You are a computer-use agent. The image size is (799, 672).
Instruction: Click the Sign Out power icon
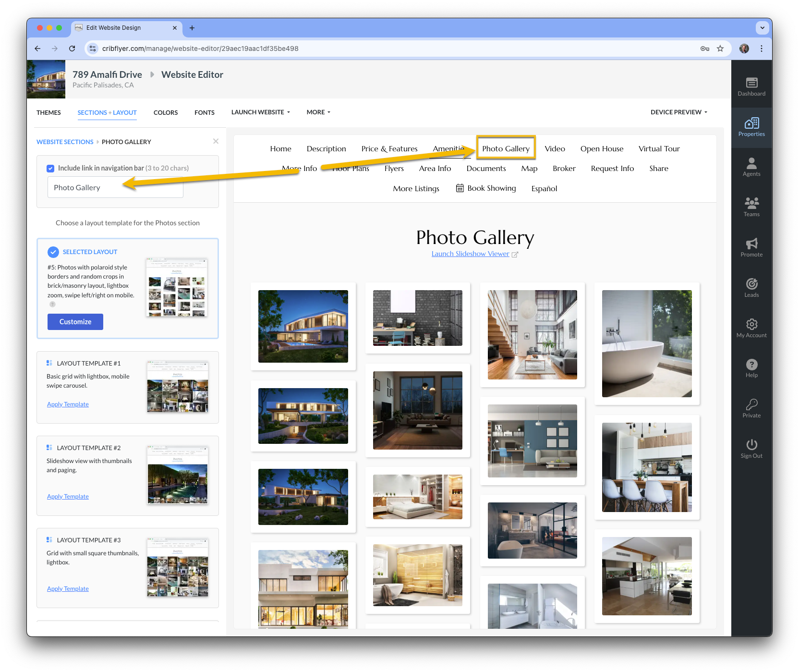click(x=751, y=449)
